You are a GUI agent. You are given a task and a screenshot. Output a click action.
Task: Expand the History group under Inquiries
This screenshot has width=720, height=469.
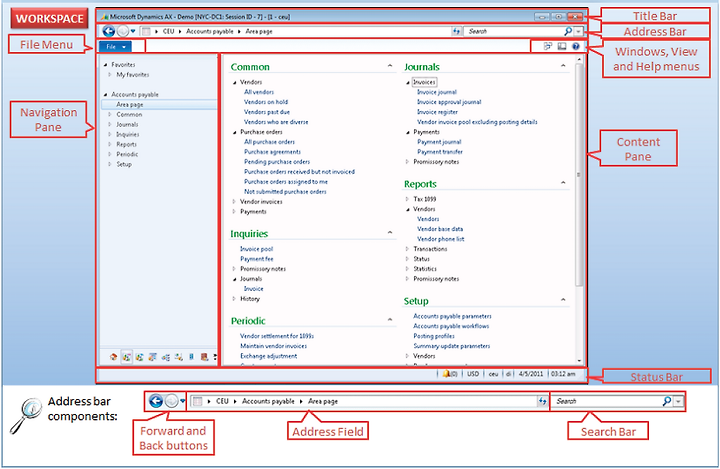pos(234,299)
